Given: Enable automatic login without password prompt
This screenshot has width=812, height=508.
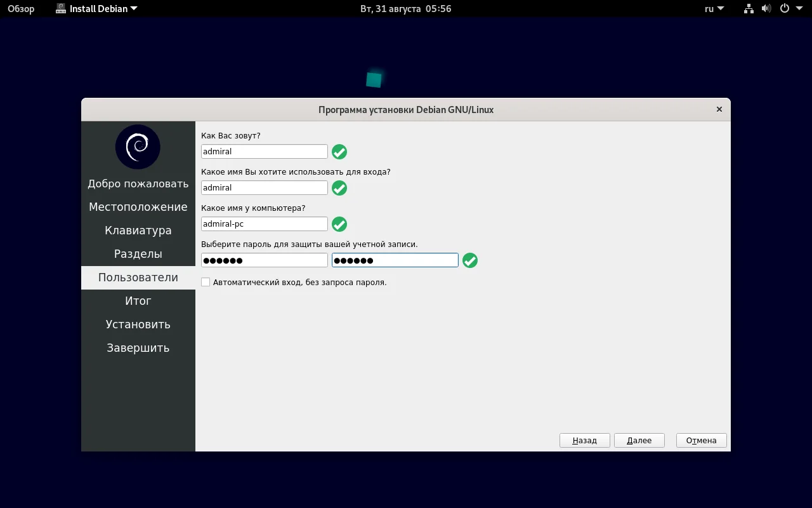Looking at the screenshot, I should [206, 281].
